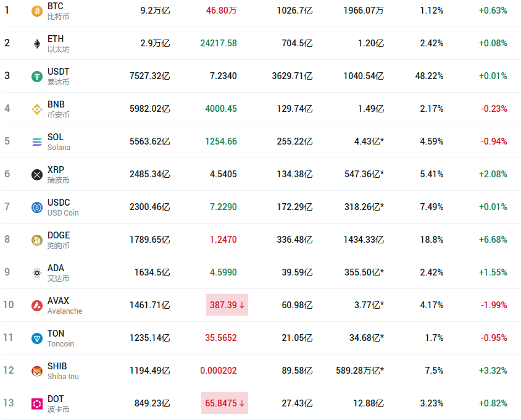Viewport: 521px width, 420px height.
Task: Click the red Avalanche logo icon
Action: (x=37, y=305)
